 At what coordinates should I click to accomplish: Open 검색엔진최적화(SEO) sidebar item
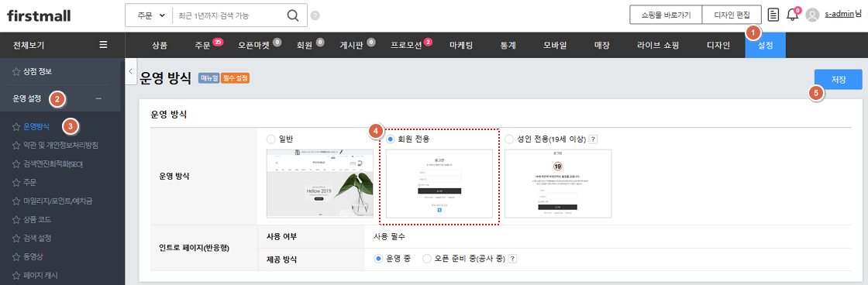[53, 164]
